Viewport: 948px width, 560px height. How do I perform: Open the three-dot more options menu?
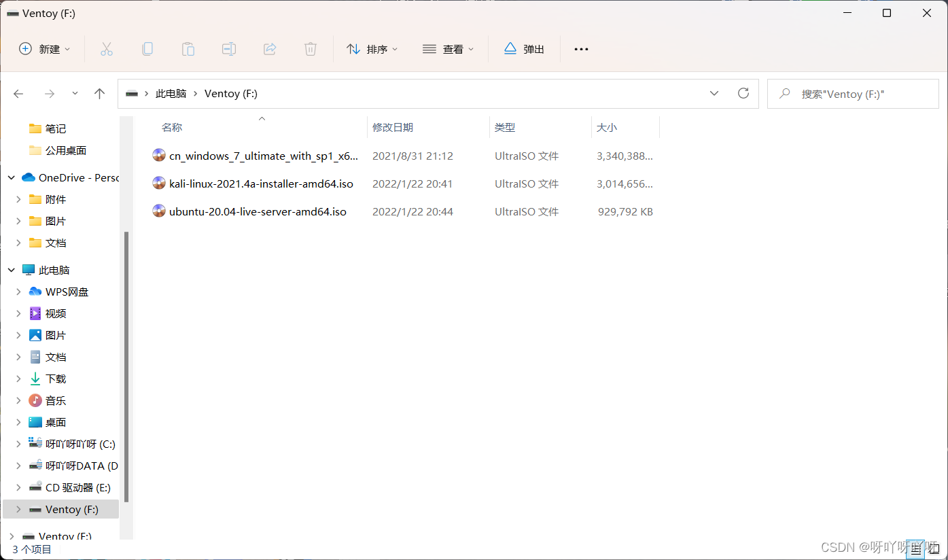click(x=581, y=49)
